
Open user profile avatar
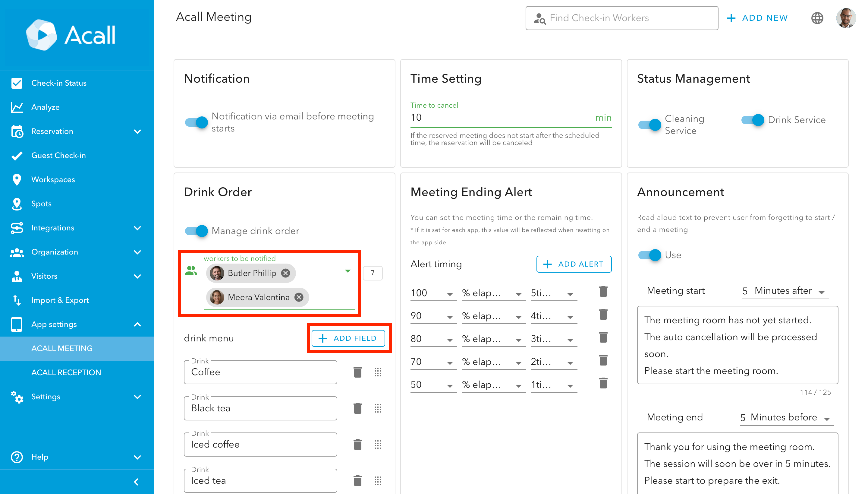click(846, 18)
